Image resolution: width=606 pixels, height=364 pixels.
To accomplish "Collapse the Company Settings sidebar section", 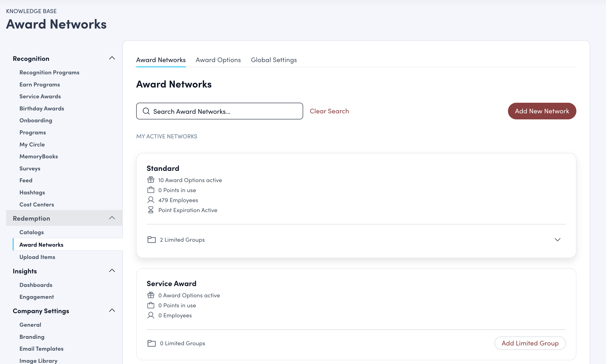I will [x=112, y=310].
